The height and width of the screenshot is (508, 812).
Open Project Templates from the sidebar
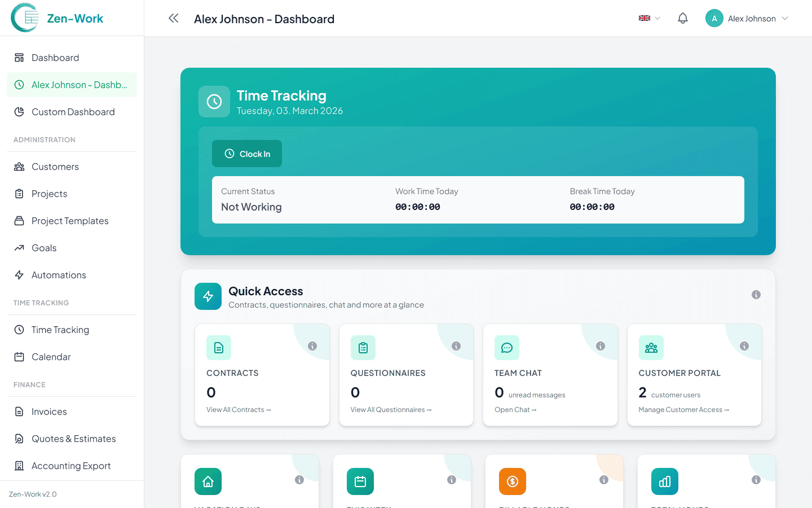coord(19,221)
